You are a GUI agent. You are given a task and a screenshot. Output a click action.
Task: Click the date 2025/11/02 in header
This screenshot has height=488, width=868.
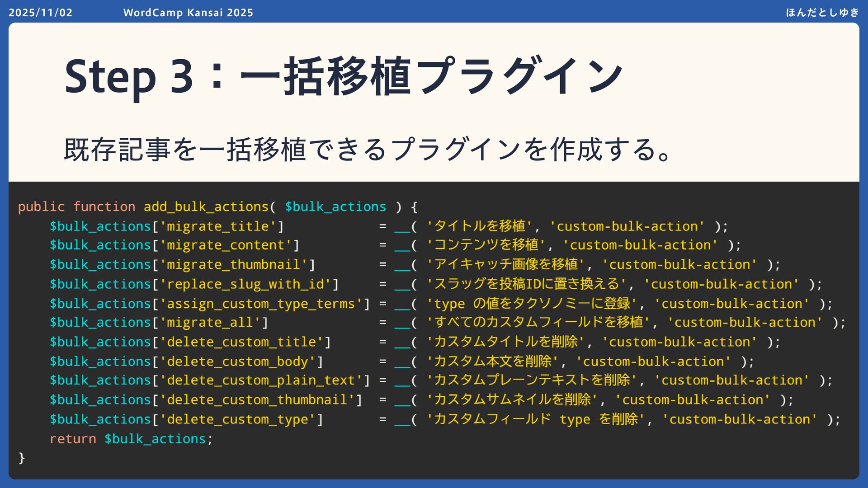41,13
